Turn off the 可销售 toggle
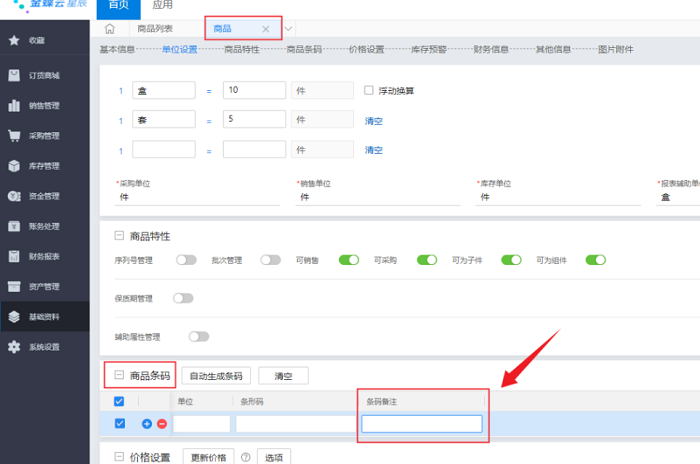 pyautogui.click(x=349, y=260)
